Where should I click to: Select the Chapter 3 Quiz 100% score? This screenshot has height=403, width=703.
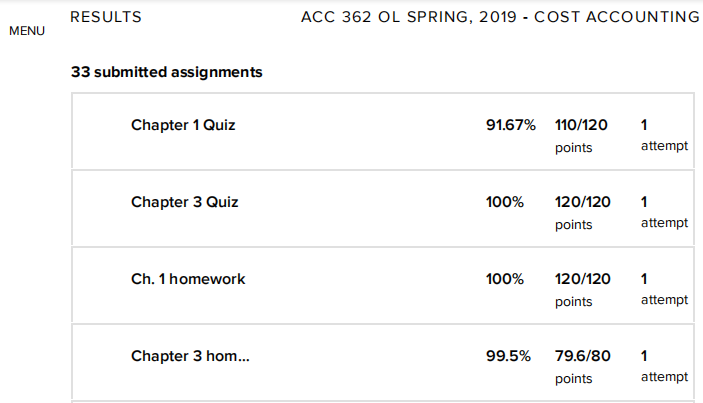click(504, 202)
